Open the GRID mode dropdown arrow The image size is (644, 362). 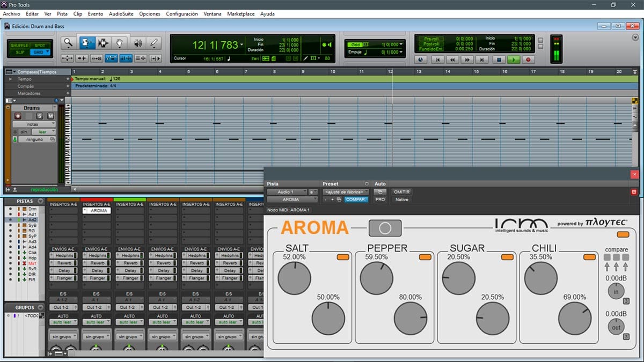pyautogui.click(x=47, y=52)
